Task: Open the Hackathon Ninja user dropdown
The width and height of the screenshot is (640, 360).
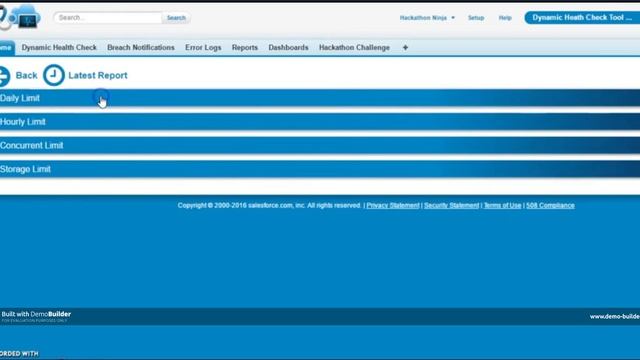Action: 427,18
